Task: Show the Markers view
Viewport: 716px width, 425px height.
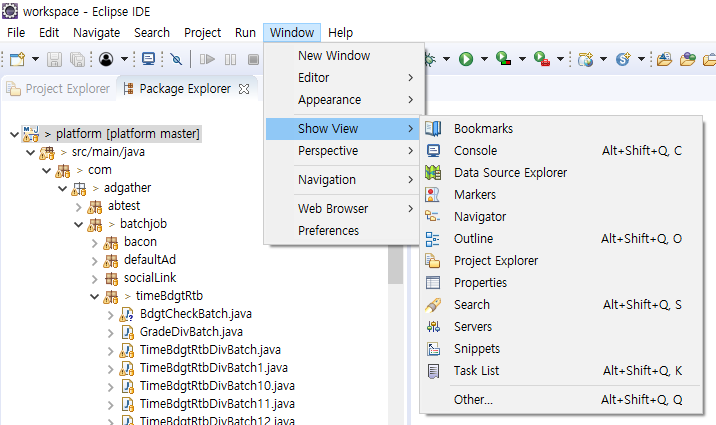Action: 561,194
